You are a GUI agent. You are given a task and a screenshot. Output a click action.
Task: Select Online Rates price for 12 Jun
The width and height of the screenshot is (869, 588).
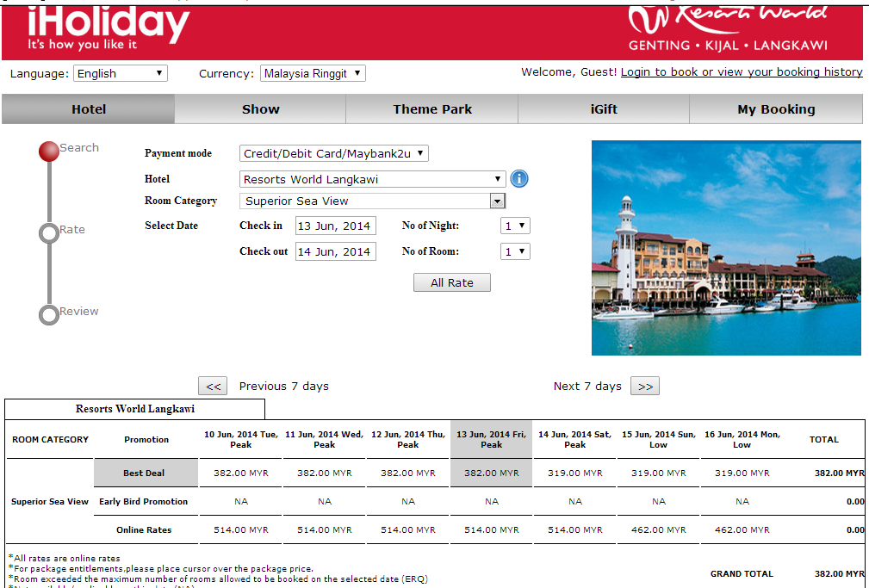408,529
